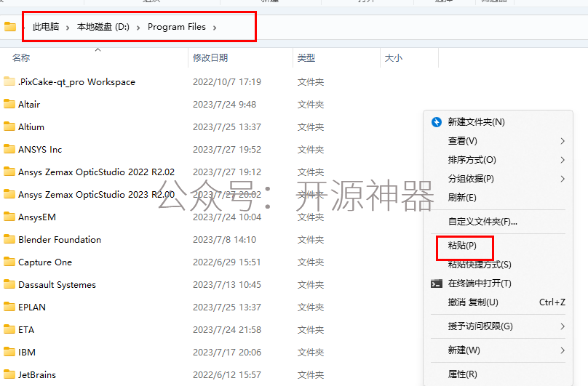Click the Blender Foundation folder icon
588x386 pixels.
tap(9, 239)
